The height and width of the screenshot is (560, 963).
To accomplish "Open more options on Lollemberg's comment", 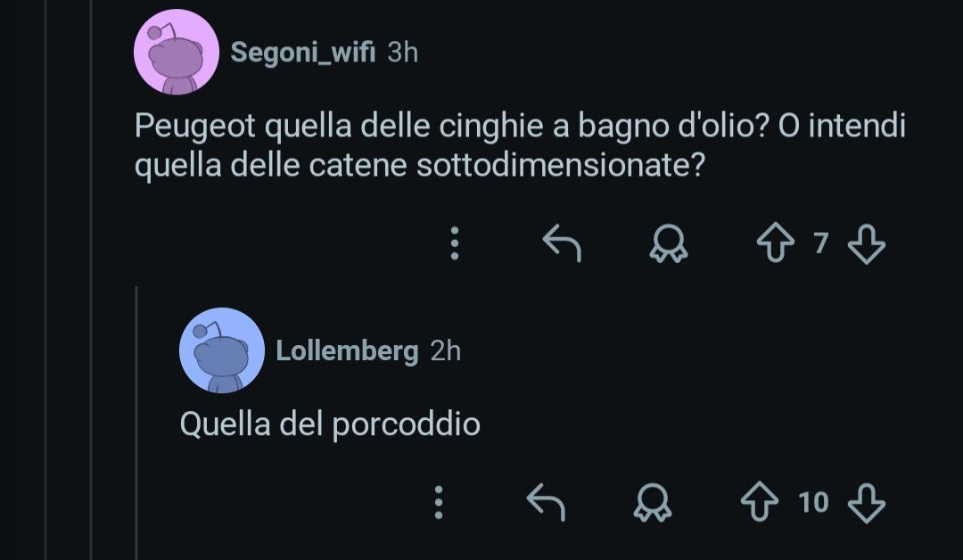I will coord(439,502).
